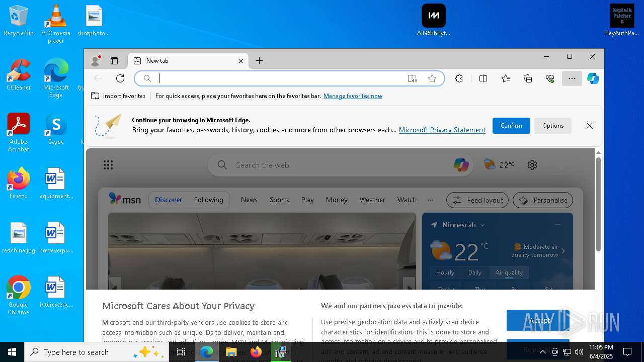Click the Search the web box
644x362 pixels.
click(341, 165)
